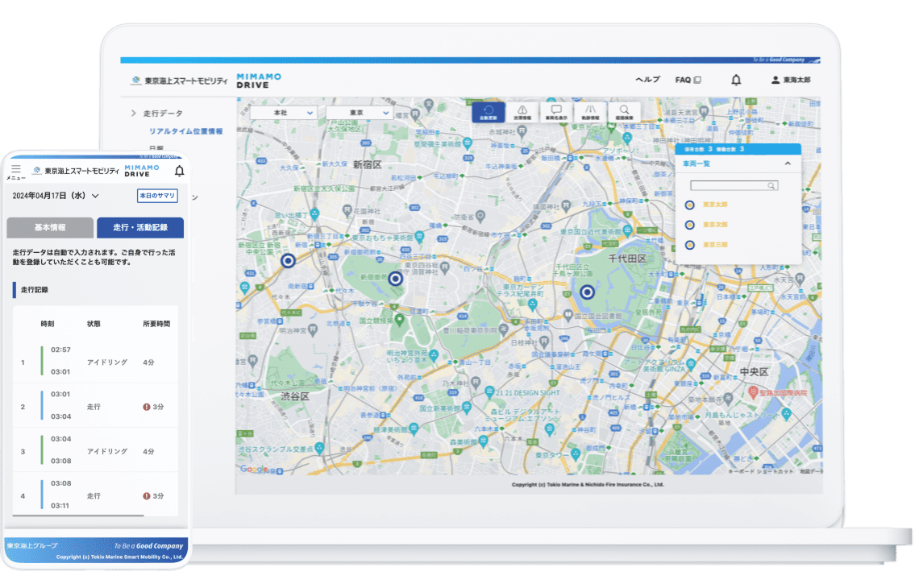Click the 保有台数 3 vehicle count header
Image resolution: width=919 pixels, height=588 pixels.
(698, 149)
